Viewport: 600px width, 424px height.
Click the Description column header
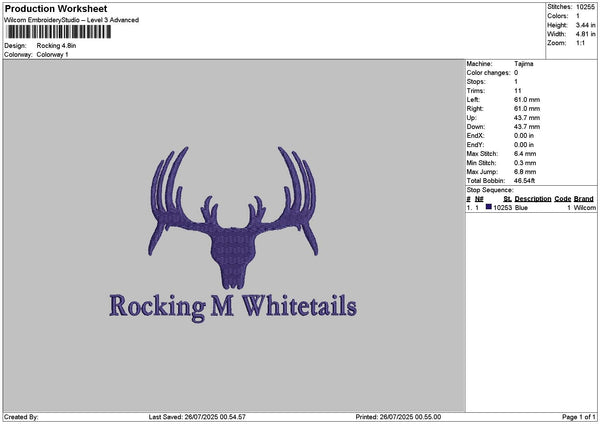pyautogui.click(x=533, y=198)
